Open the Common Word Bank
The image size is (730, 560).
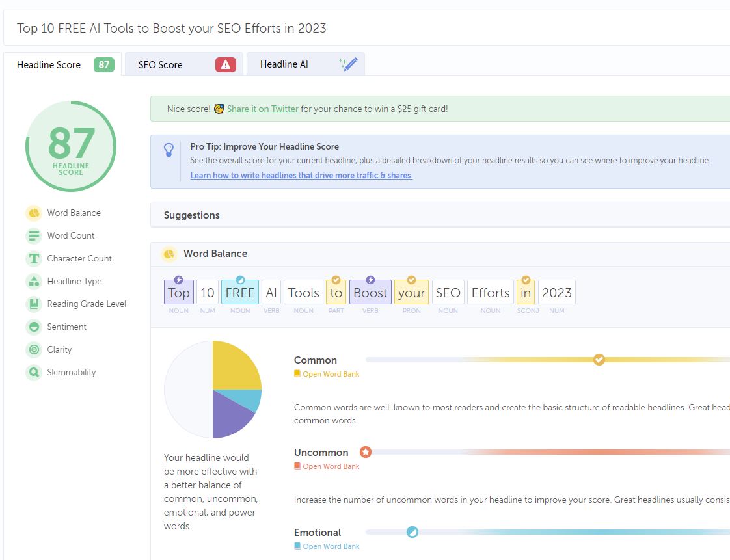pos(327,374)
